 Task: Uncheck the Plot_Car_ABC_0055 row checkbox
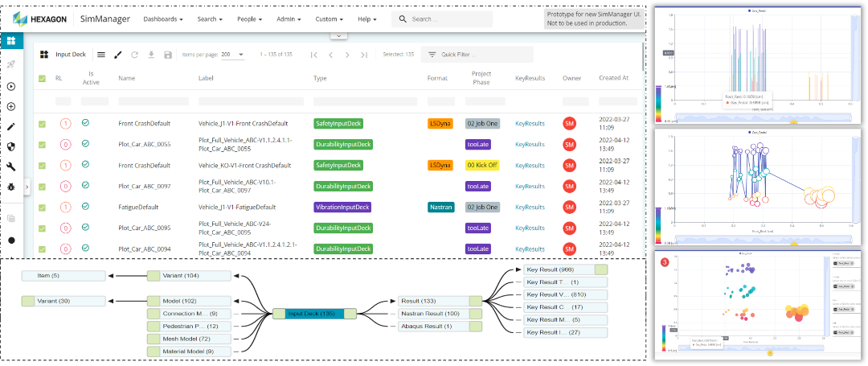pyautogui.click(x=42, y=145)
